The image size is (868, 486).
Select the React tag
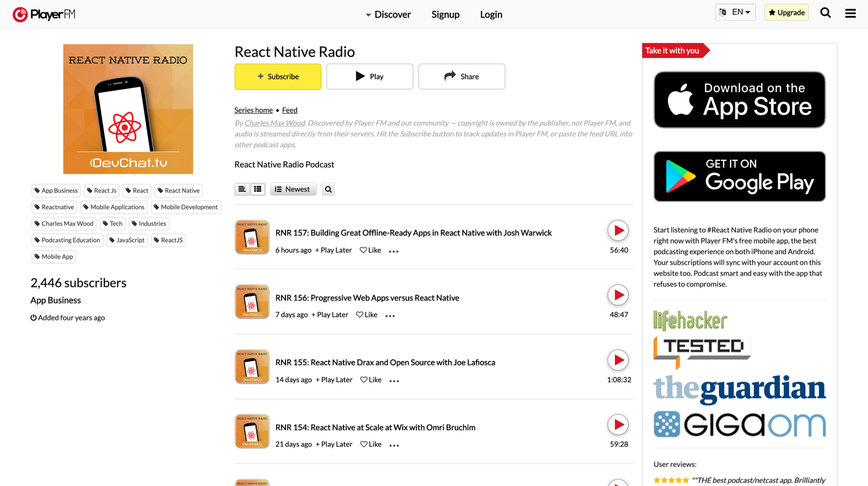[137, 191]
